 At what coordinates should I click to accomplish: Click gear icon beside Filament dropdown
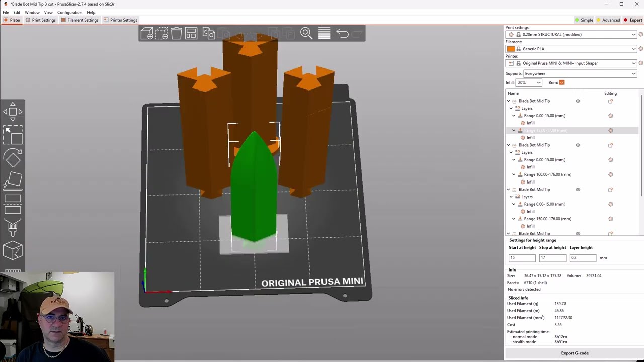[640, 49]
